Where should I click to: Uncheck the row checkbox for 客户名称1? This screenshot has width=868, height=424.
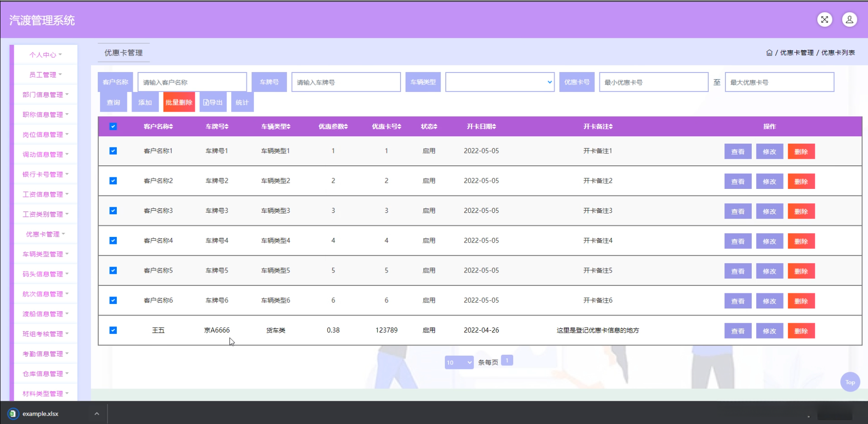(113, 151)
